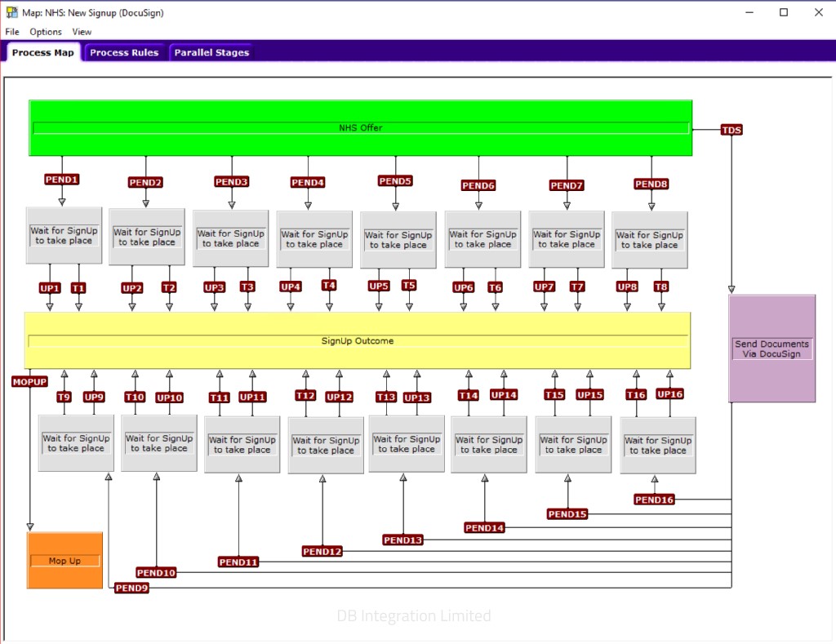The height and width of the screenshot is (644, 836).
Task: Switch to the Process Rules tab
Action: point(124,53)
